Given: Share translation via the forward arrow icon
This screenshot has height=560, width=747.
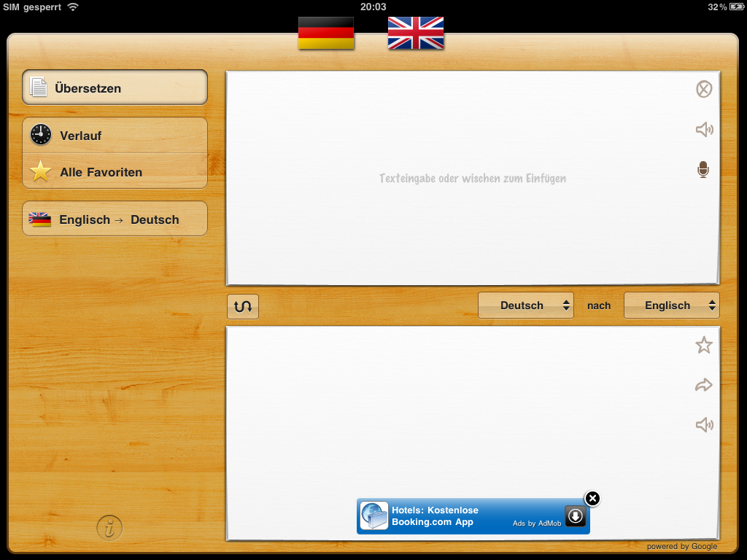Looking at the screenshot, I should (703, 385).
